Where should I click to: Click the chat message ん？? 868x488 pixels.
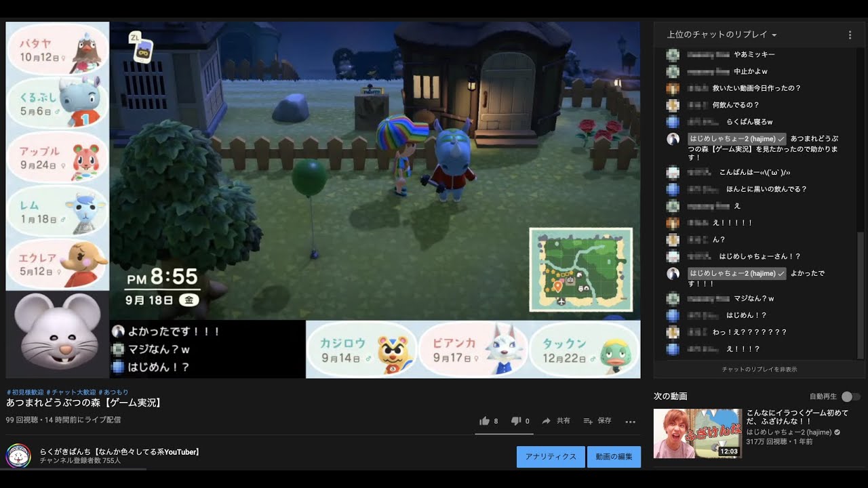[x=719, y=239]
